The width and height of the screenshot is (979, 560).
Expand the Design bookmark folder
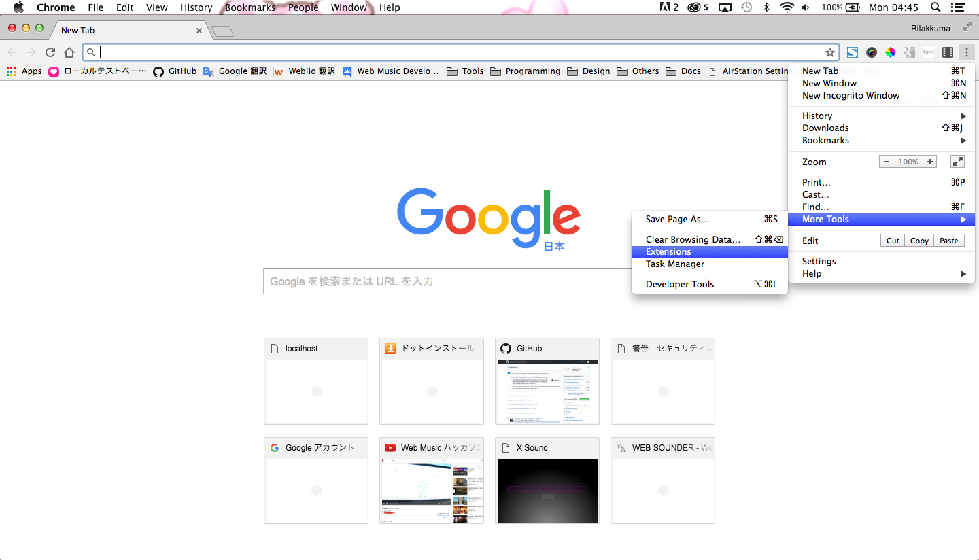588,71
